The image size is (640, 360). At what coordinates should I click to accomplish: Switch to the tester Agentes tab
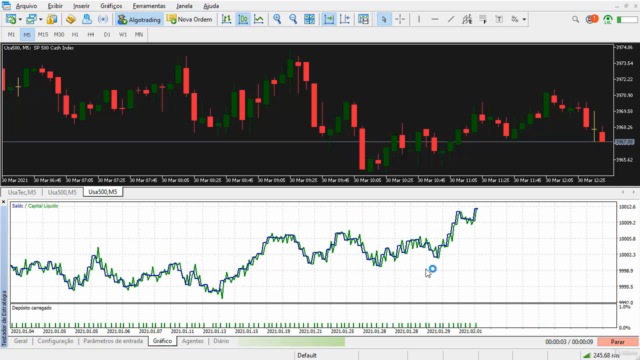(192, 341)
